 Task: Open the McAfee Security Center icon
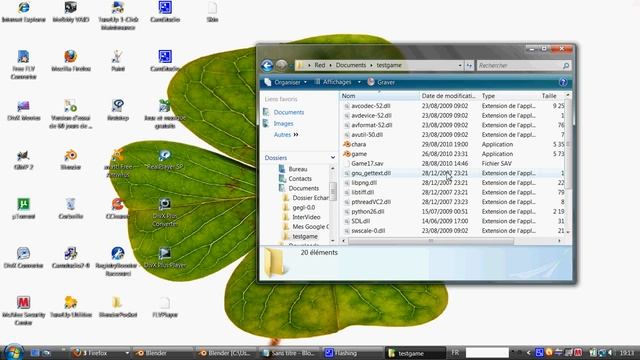(23, 310)
